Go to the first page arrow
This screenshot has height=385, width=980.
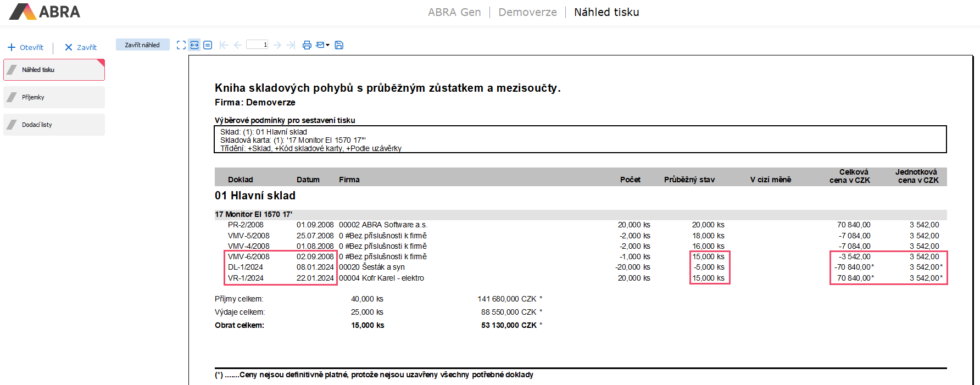(224, 45)
